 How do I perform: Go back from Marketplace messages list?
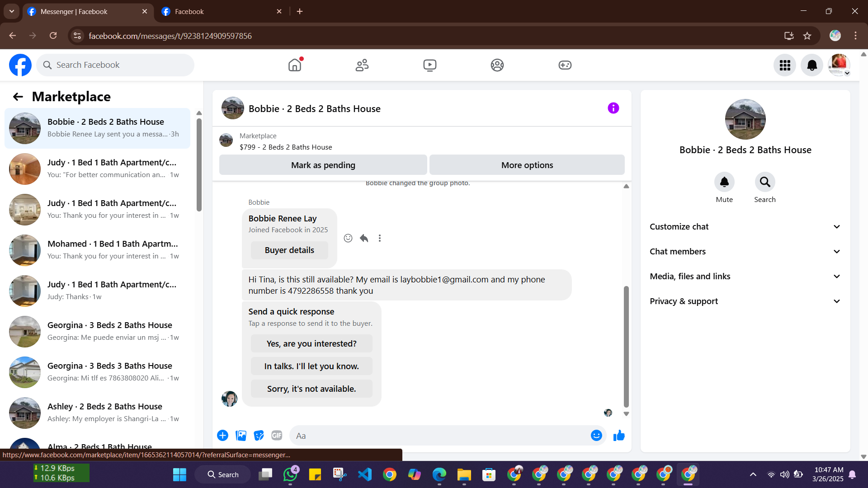click(x=18, y=97)
